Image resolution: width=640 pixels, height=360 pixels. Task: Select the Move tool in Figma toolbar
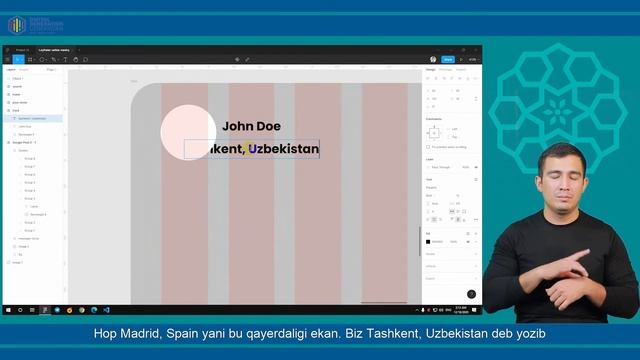coord(18,60)
